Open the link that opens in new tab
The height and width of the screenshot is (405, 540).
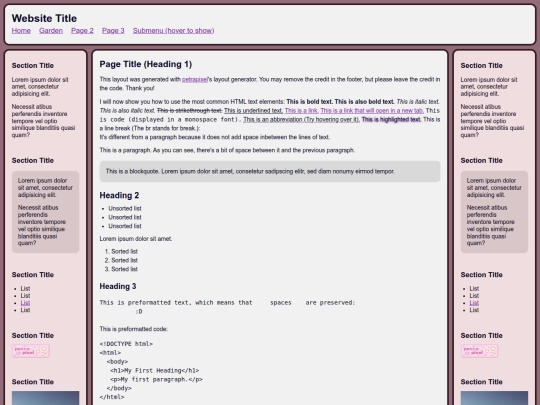372,111
